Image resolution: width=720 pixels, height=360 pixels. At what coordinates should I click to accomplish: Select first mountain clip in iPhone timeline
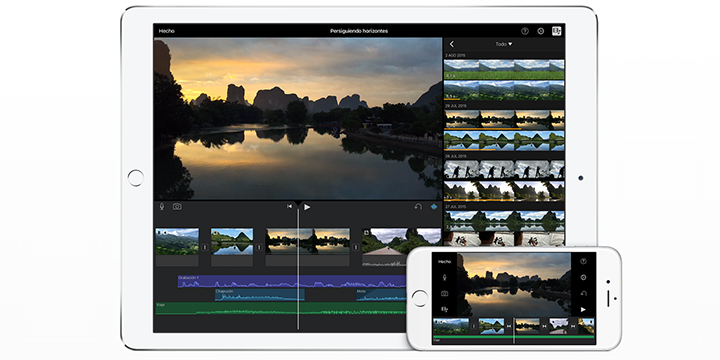pyautogui.click(x=451, y=326)
